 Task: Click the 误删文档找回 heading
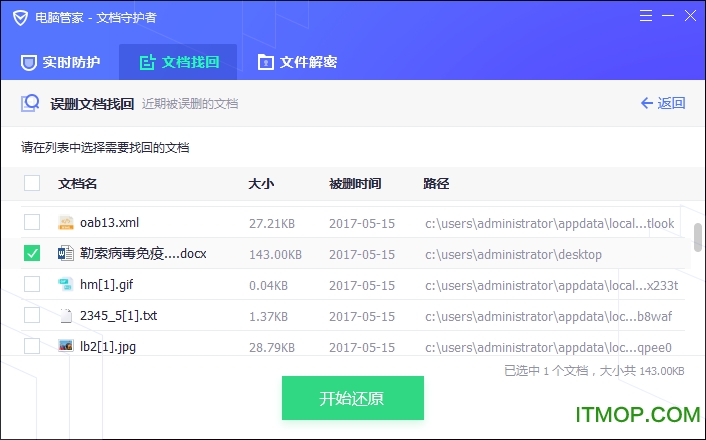(92, 104)
